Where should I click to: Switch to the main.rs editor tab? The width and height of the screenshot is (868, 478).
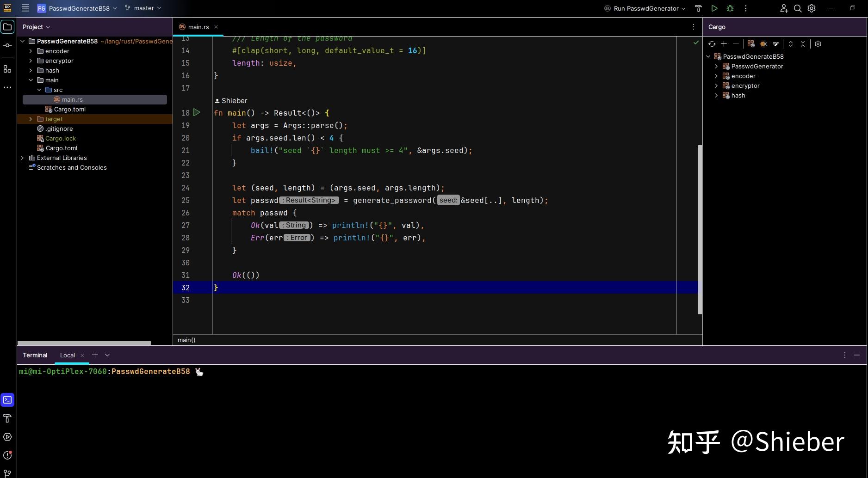[198, 27]
